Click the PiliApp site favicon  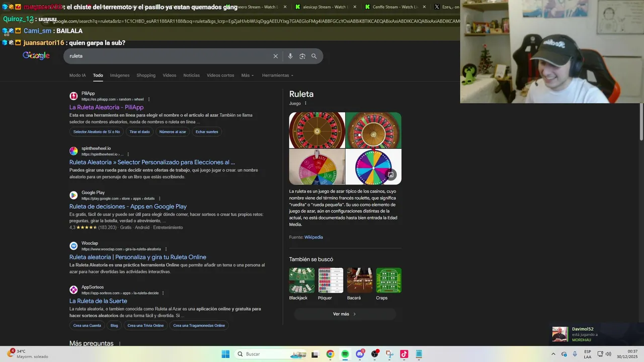click(73, 96)
